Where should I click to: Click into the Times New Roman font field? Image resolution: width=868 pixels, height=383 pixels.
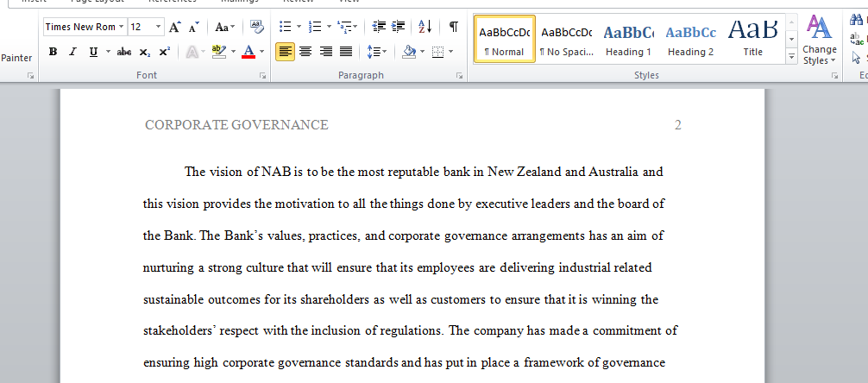[80, 27]
